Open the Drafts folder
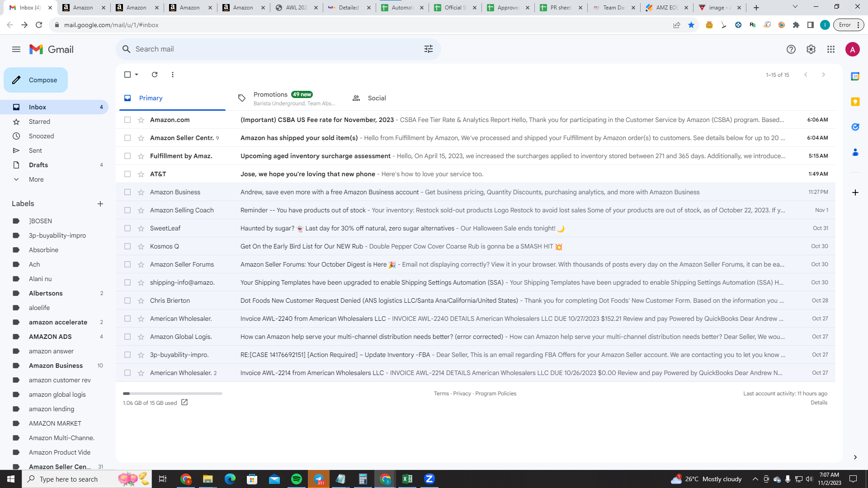Screen dimensions: 868x488 click(38, 165)
